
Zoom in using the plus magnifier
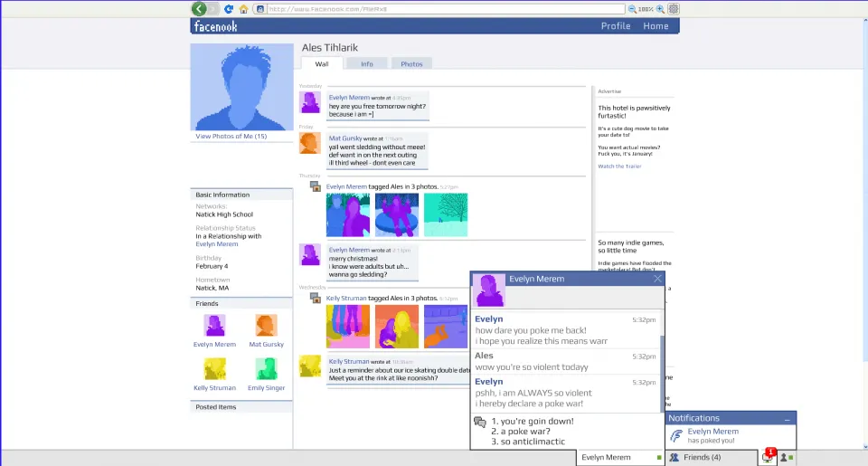[x=660, y=9]
